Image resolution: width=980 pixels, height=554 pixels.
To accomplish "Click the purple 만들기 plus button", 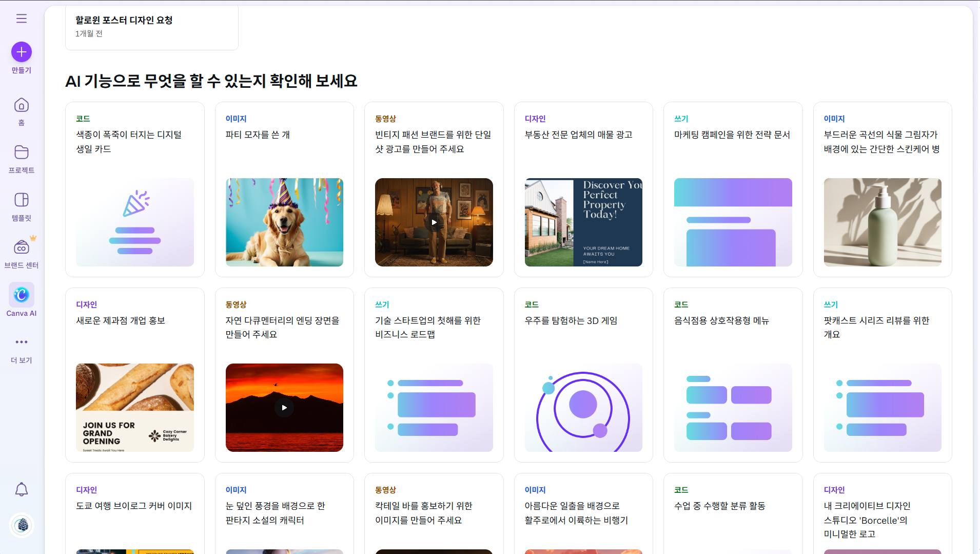I will point(22,52).
